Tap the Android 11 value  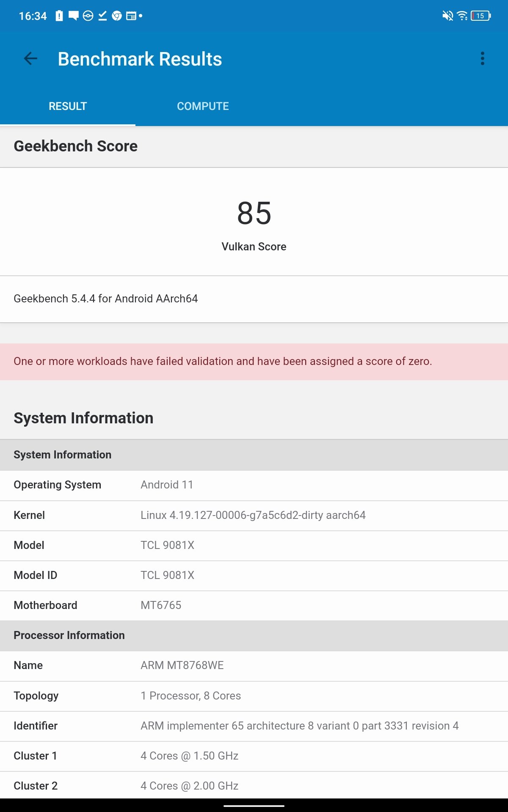pyautogui.click(x=167, y=485)
